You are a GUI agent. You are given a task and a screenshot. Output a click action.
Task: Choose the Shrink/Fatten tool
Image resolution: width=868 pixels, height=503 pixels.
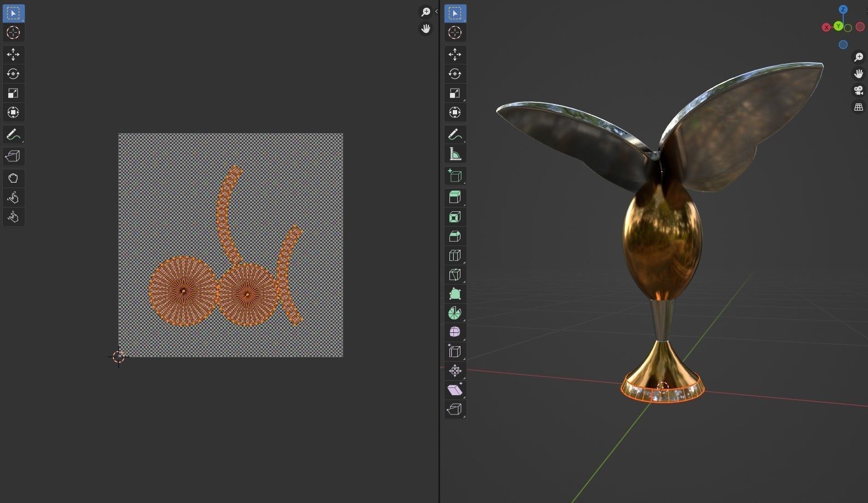click(x=455, y=370)
